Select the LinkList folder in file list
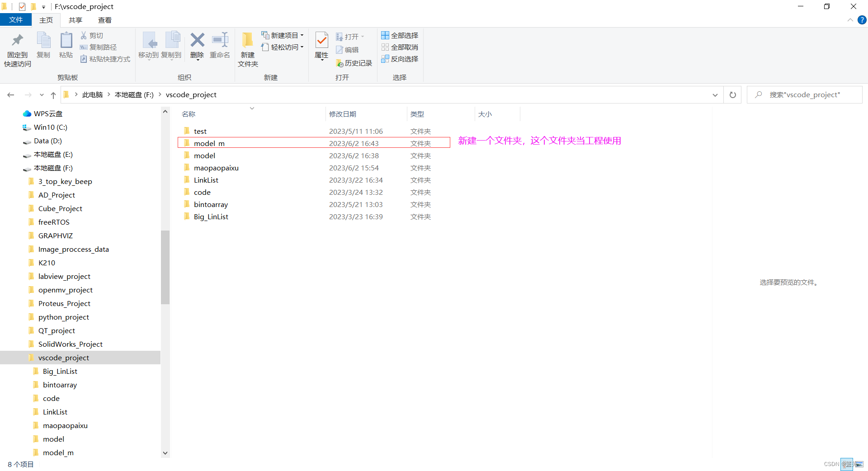 click(x=314, y=180)
